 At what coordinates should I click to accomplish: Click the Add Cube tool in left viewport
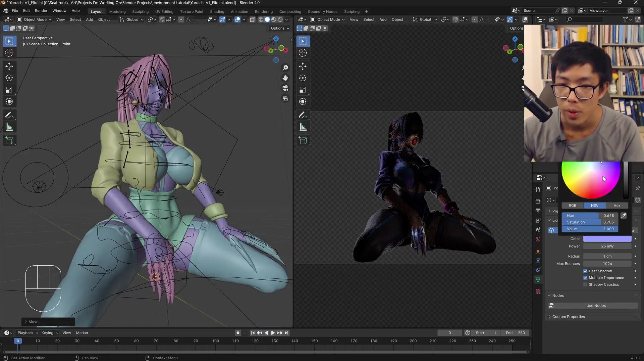9,140
